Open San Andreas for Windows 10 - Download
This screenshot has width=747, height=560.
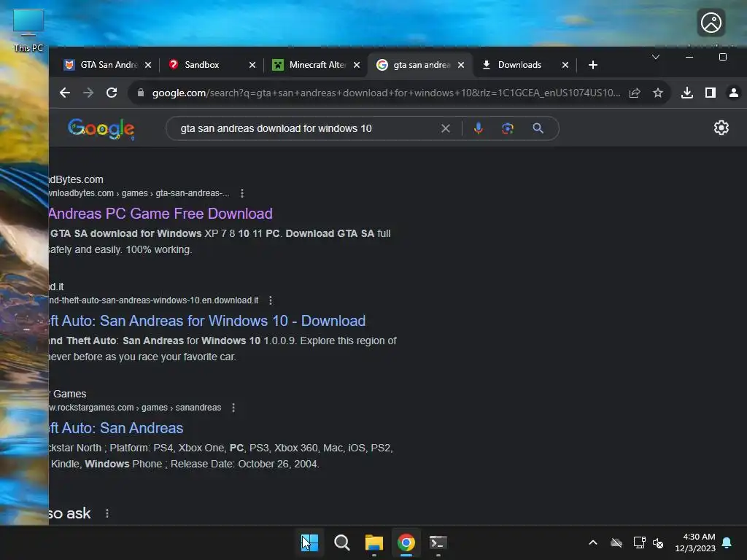tap(207, 321)
